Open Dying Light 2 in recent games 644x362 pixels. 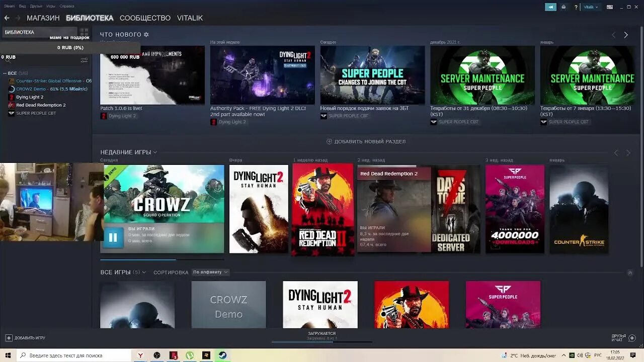259,209
